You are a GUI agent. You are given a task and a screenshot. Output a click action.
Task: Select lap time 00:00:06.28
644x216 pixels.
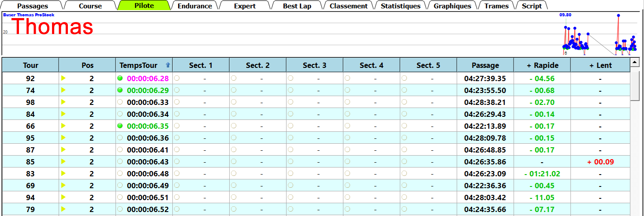click(x=148, y=78)
